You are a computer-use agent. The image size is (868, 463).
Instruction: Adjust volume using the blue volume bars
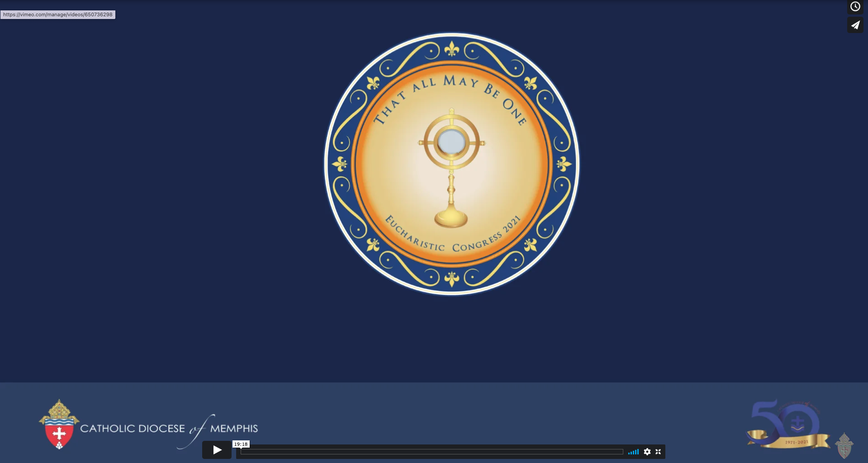(633, 452)
